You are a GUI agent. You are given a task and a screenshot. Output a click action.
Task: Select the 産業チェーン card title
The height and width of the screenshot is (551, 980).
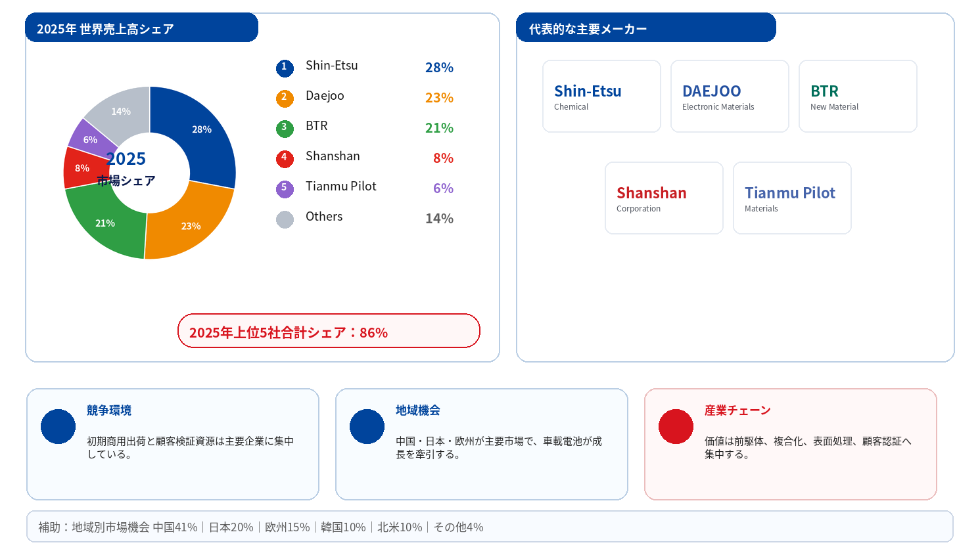(x=737, y=410)
